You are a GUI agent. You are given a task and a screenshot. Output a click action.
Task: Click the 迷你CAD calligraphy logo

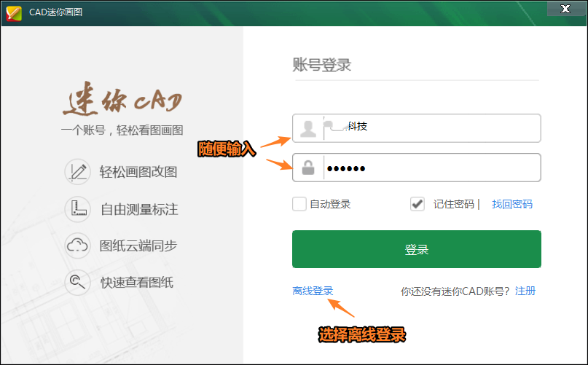(x=122, y=98)
